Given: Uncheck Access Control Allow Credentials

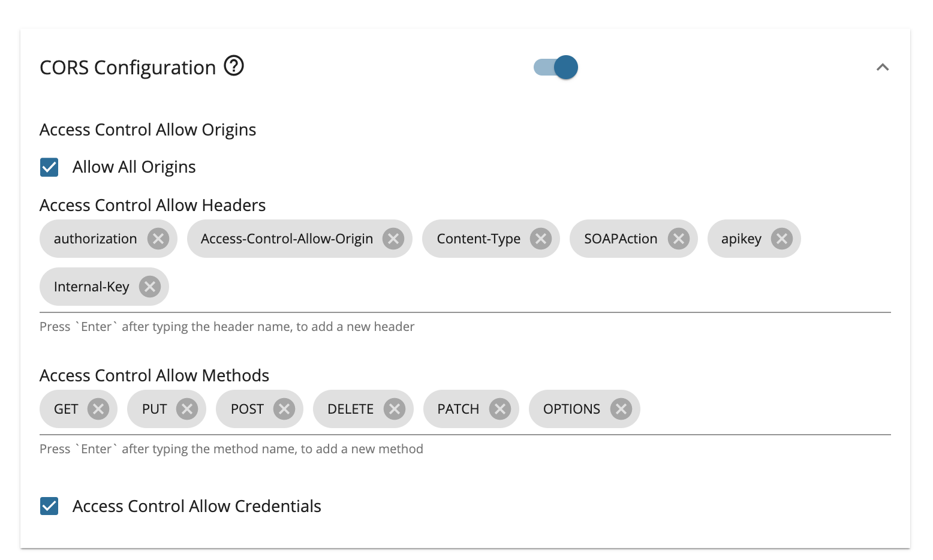Looking at the screenshot, I should [x=49, y=506].
